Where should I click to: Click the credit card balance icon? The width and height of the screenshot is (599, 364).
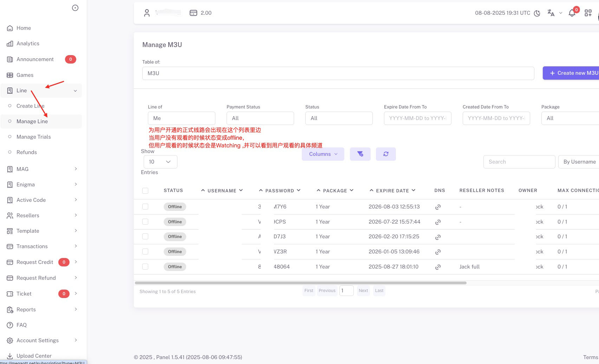[193, 13]
